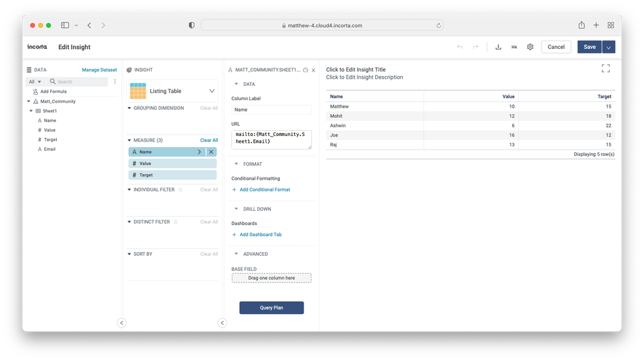Click the Column Label input field
Image resolution: width=644 pixels, height=361 pixels.
point(271,110)
